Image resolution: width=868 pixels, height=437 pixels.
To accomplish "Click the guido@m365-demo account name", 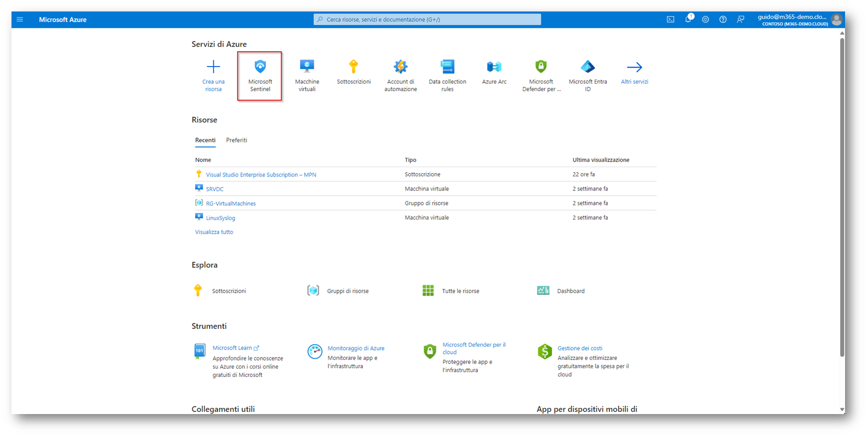I will pyautogui.click(x=792, y=17).
